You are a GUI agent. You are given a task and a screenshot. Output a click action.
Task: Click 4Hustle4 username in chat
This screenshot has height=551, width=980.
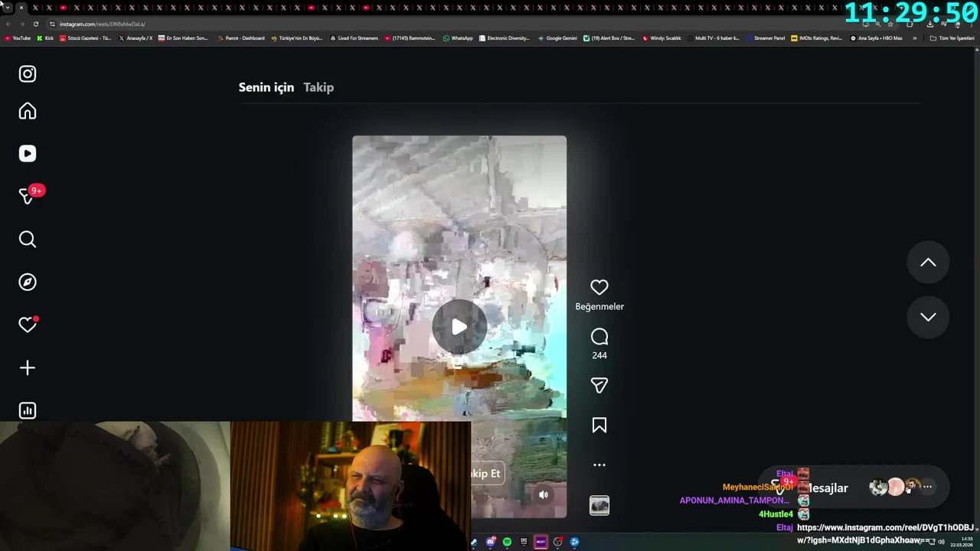pyautogui.click(x=776, y=514)
